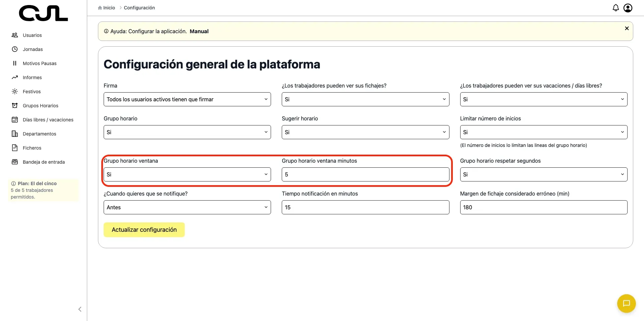Navigate to Departamentos section

click(40, 134)
